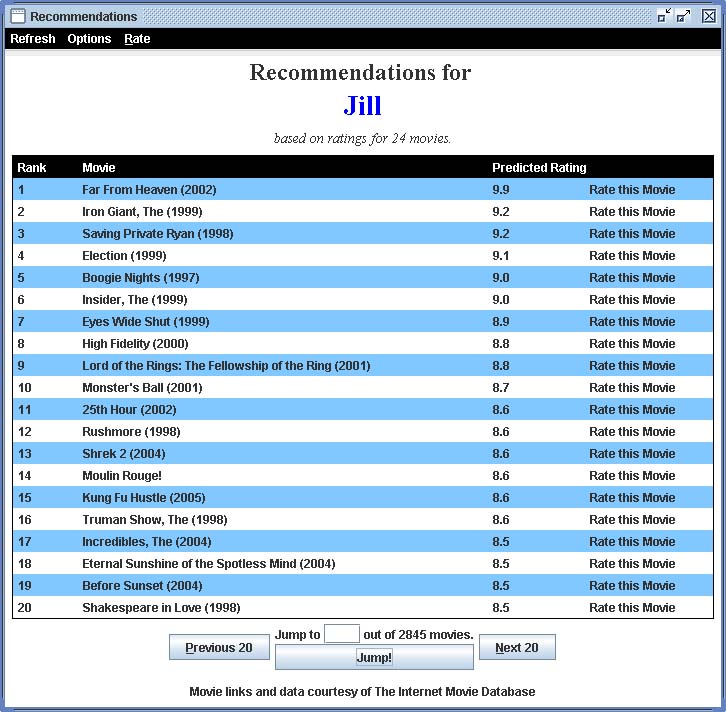Rate Lord of the Rings Fellowship movie
The width and height of the screenshot is (726, 712).
pyautogui.click(x=632, y=366)
